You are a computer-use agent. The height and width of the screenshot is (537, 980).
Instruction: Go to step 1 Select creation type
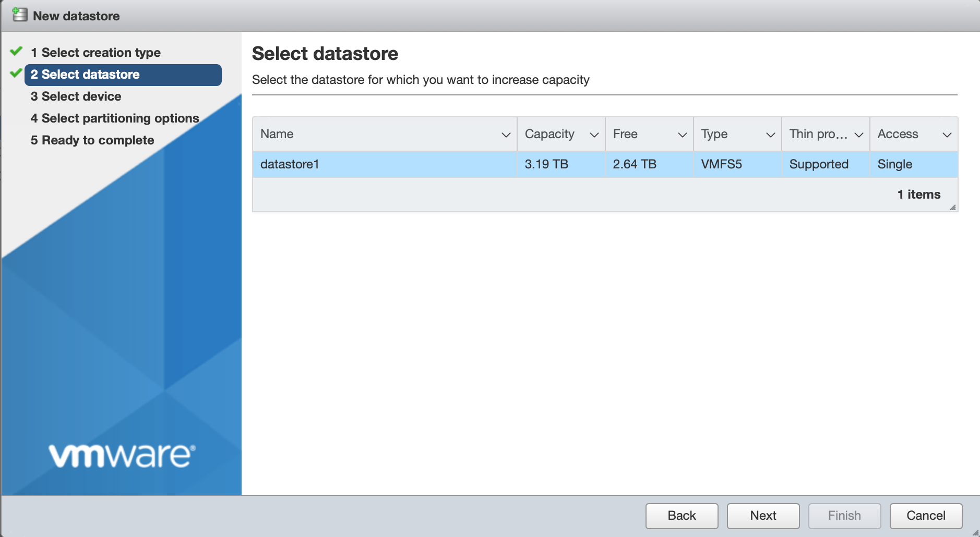coord(95,53)
